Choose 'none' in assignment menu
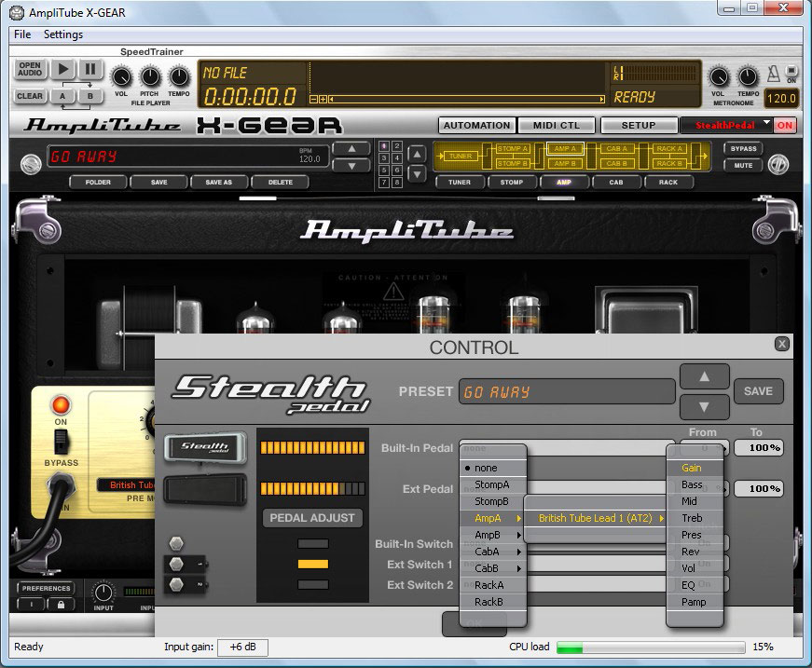Viewport: 812px width, 668px height. click(x=493, y=468)
